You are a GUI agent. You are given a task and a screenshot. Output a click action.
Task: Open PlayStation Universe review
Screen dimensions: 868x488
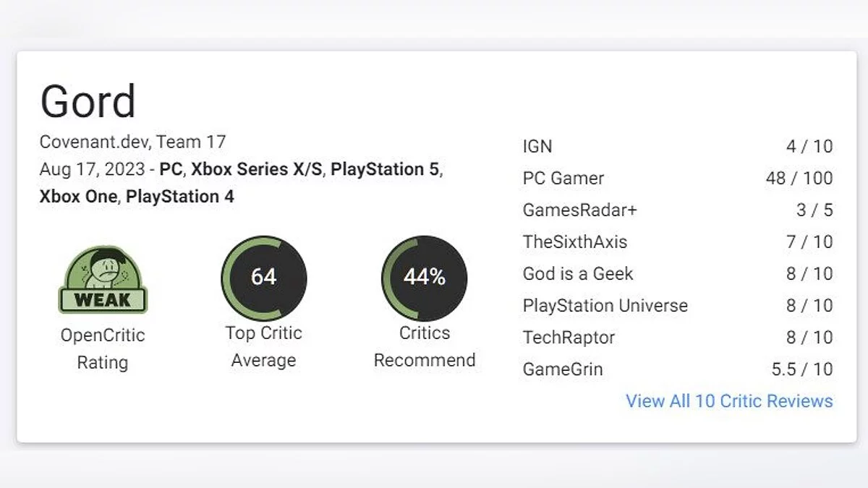tap(605, 306)
